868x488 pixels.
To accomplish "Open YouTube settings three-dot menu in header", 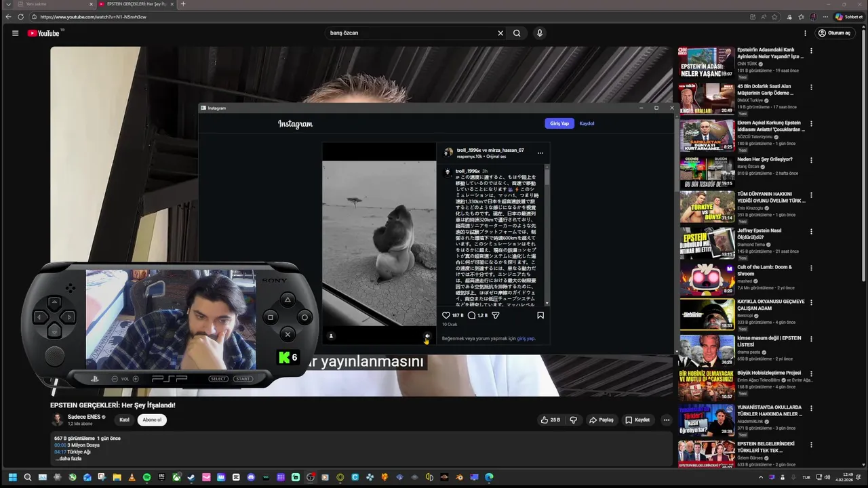I will [x=805, y=33].
